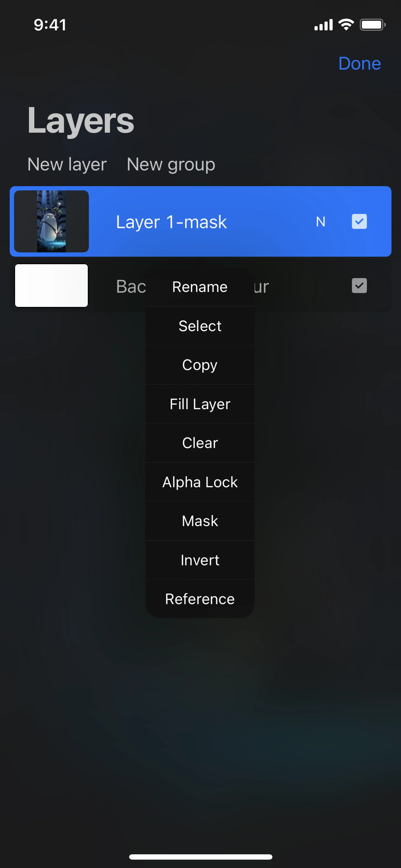Choose Clear in the layer menu
Screen dimensions: 401x868
(x=200, y=443)
